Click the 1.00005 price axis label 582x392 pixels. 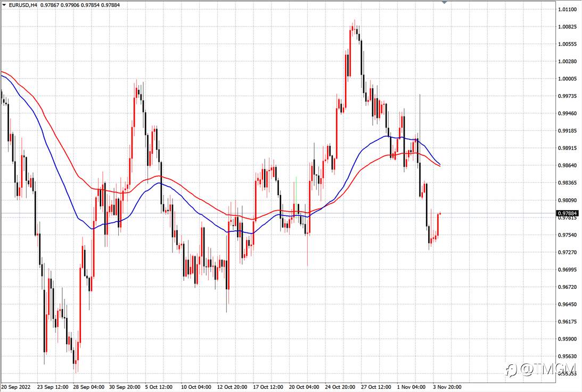[568, 79]
